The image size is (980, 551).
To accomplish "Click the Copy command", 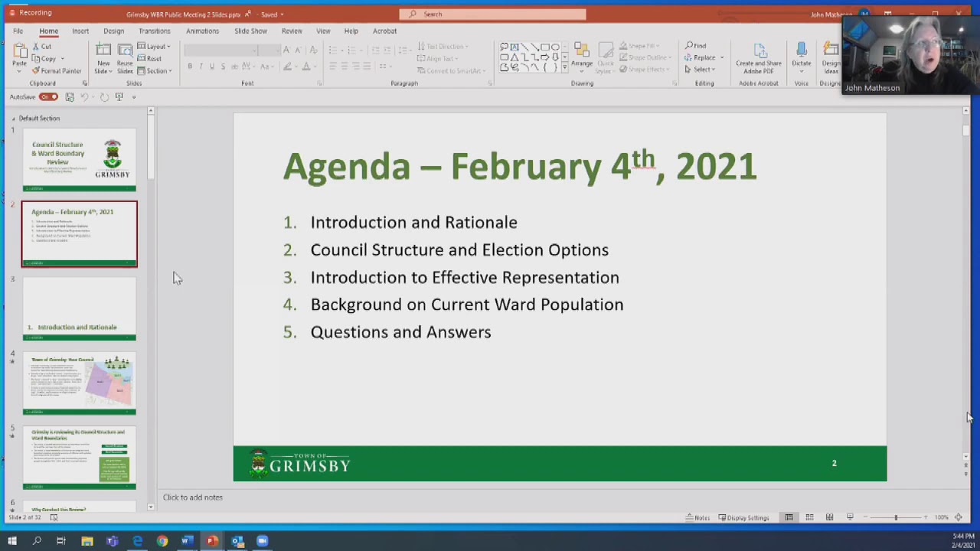I will [x=44, y=58].
